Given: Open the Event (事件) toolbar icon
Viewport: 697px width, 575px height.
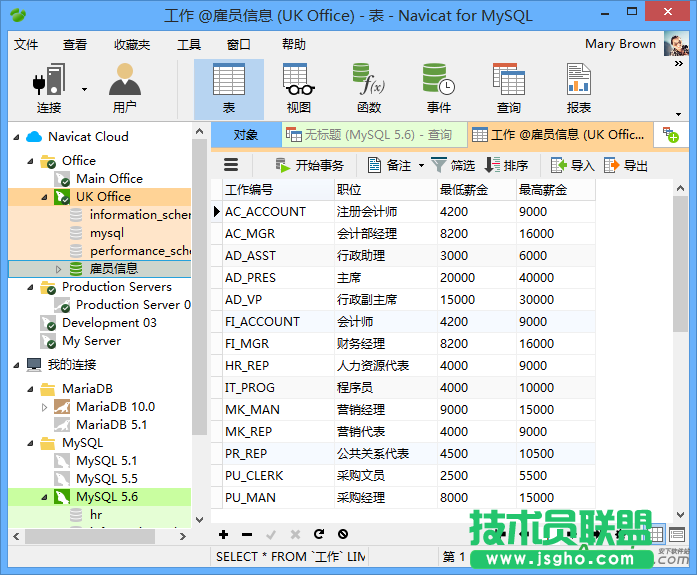Looking at the screenshot, I should (x=439, y=89).
